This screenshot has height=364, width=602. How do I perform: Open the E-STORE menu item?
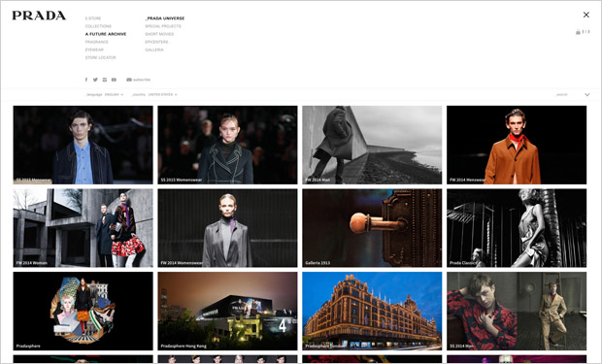93,18
